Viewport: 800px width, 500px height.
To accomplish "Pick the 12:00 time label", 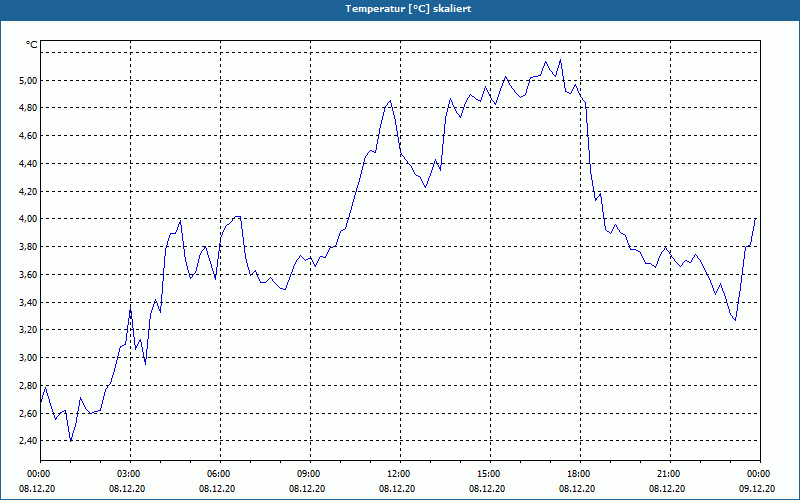I will 400,474.
